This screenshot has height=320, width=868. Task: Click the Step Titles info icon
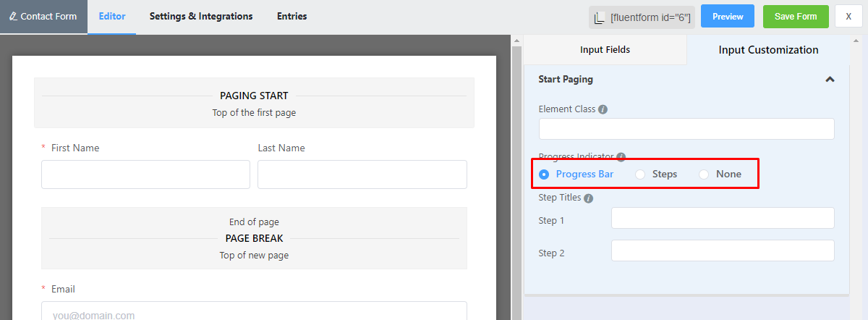pos(588,198)
